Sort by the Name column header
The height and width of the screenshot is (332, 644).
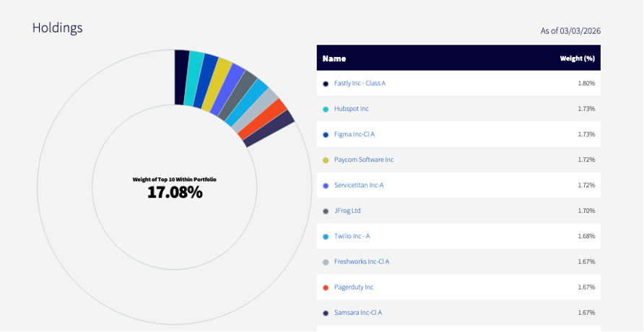pyautogui.click(x=334, y=58)
